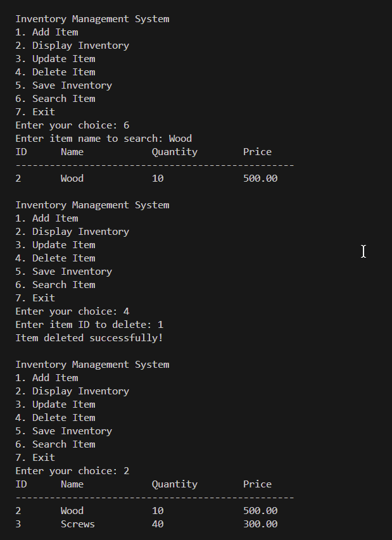The image size is (392, 540).
Task: Click "6. Search Item" in the bottommost menu
Action: [55, 444]
